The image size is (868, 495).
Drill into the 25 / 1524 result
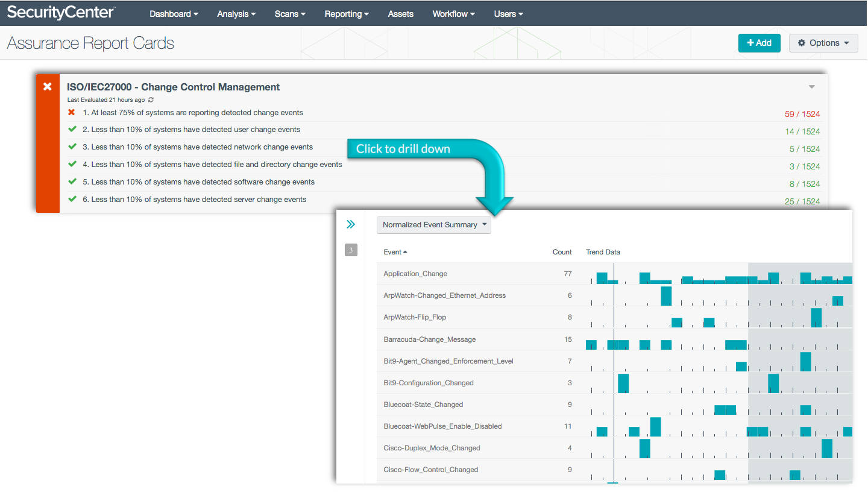[802, 201]
